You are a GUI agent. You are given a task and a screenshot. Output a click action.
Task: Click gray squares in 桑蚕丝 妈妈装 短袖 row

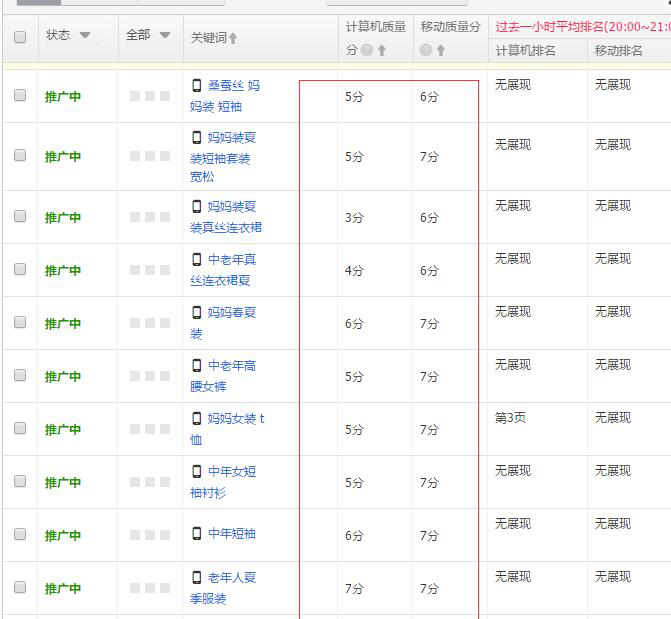pos(150,96)
